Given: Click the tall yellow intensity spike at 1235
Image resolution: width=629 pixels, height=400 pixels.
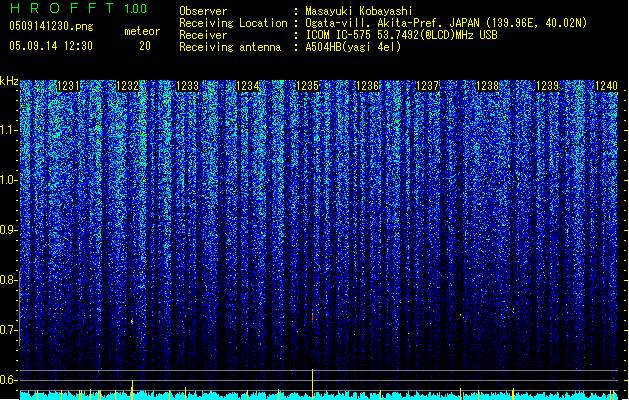Looking at the screenshot, I should tap(312, 384).
